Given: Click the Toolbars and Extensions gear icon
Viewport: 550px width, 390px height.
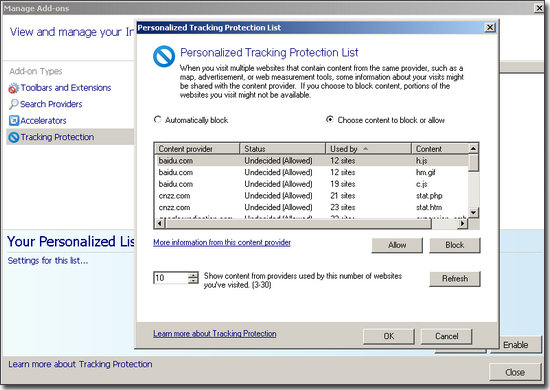Looking at the screenshot, I should point(13,88).
